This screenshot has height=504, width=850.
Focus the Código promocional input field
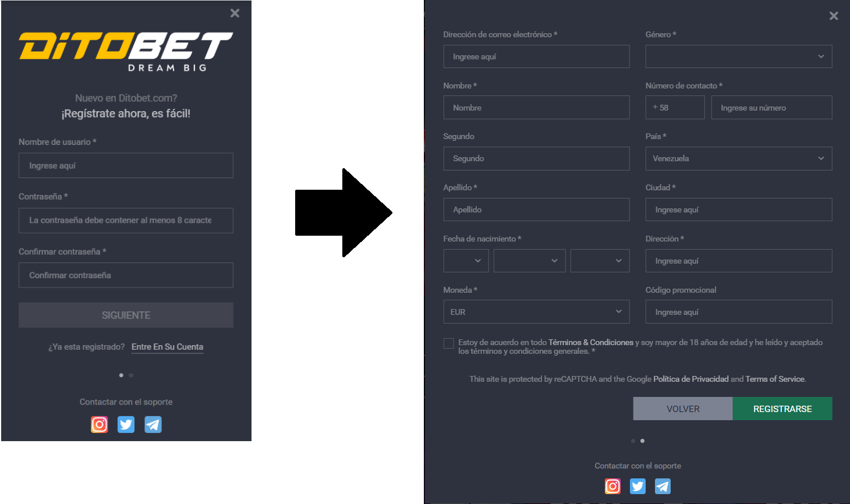click(x=739, y=312)
